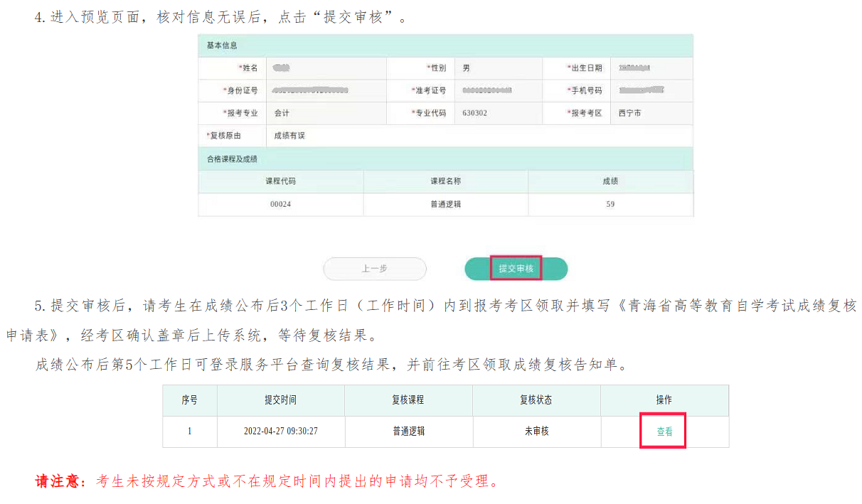Image resolution: width=862 pixels, height=504 pixels.
Task: Select the 课程代码 column header
Action: [x=280, y=182]
